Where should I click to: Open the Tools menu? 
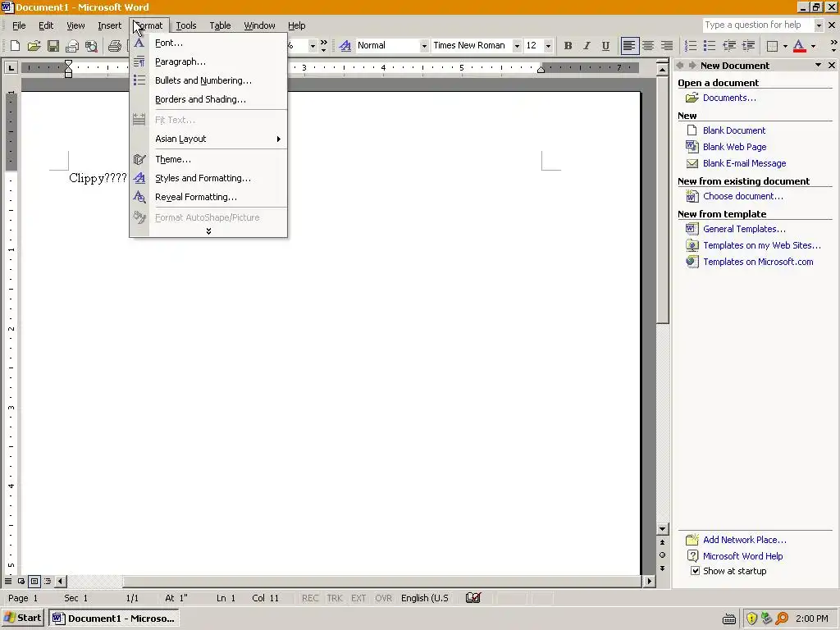coord(186,25)
